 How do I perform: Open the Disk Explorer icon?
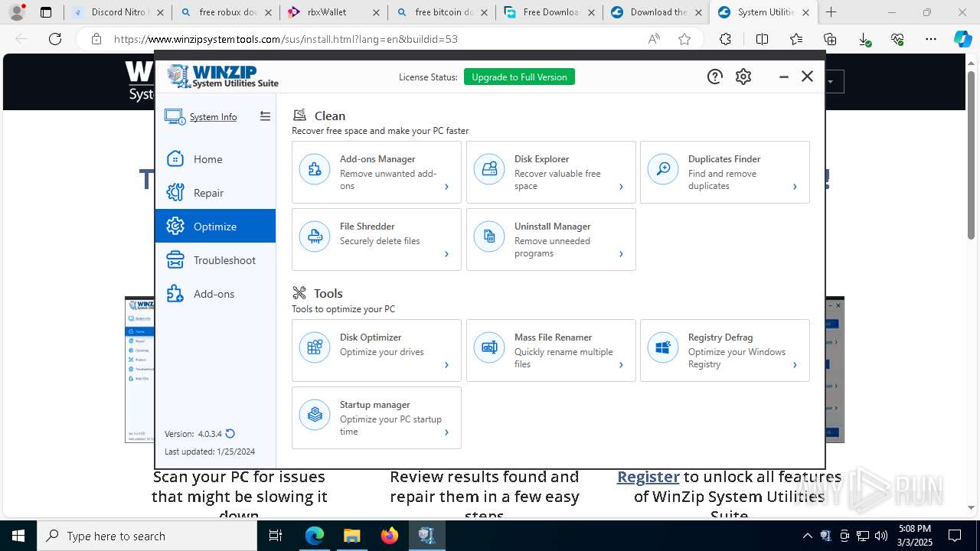489,170
